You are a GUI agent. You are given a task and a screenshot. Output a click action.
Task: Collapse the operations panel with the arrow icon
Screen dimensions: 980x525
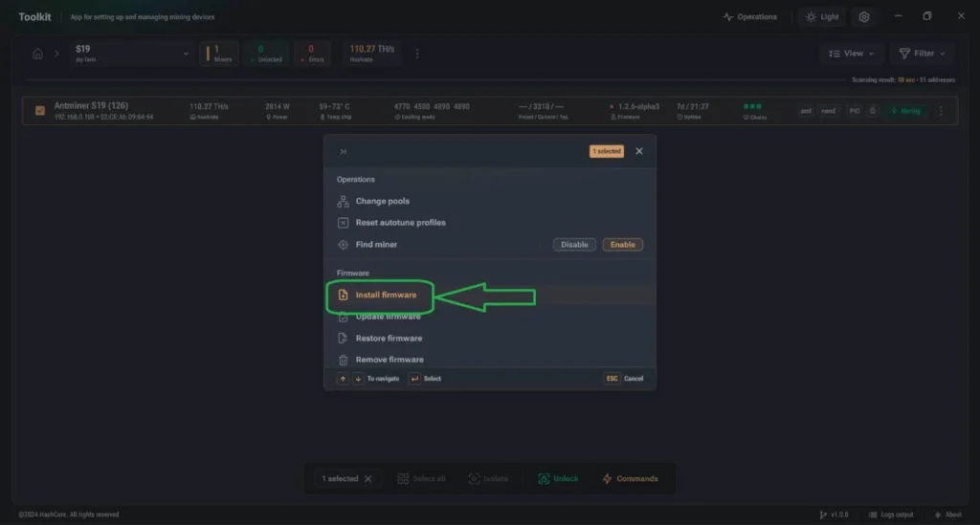tap(343, 152)
